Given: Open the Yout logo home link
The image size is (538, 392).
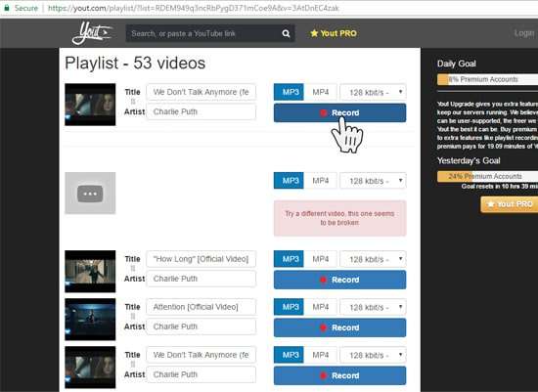Looking at the screenshot, I should point(92,33).
